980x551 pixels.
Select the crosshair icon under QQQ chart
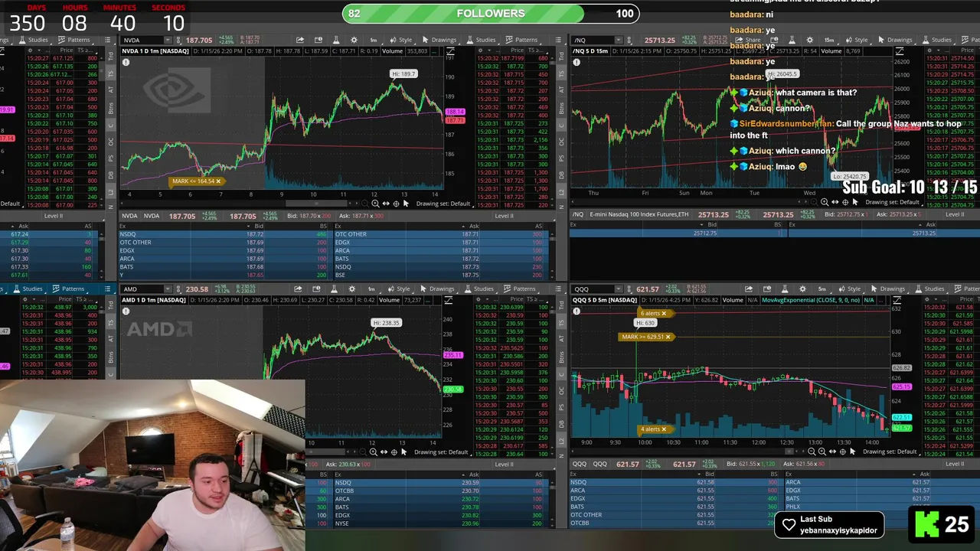click(x=842, y=452)
